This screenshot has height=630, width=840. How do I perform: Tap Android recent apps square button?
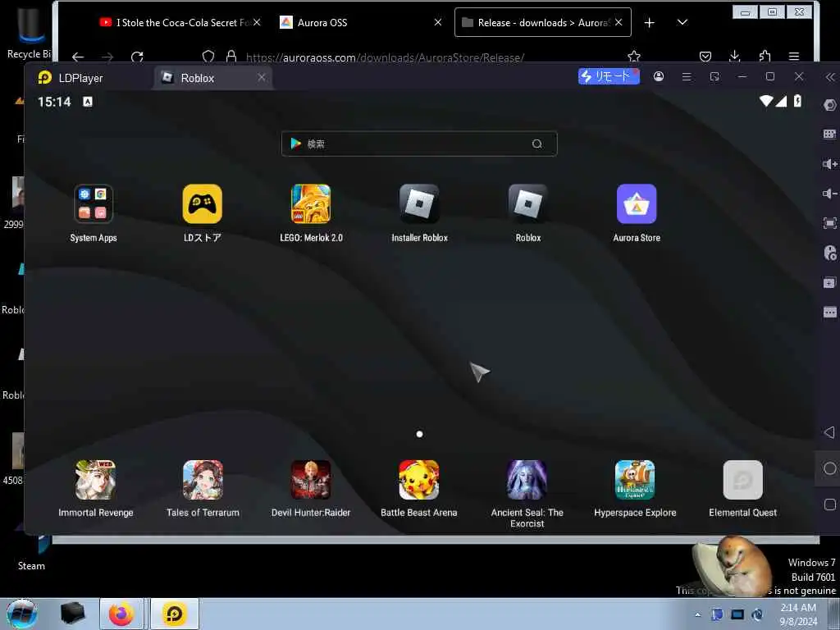click(830, 504)
